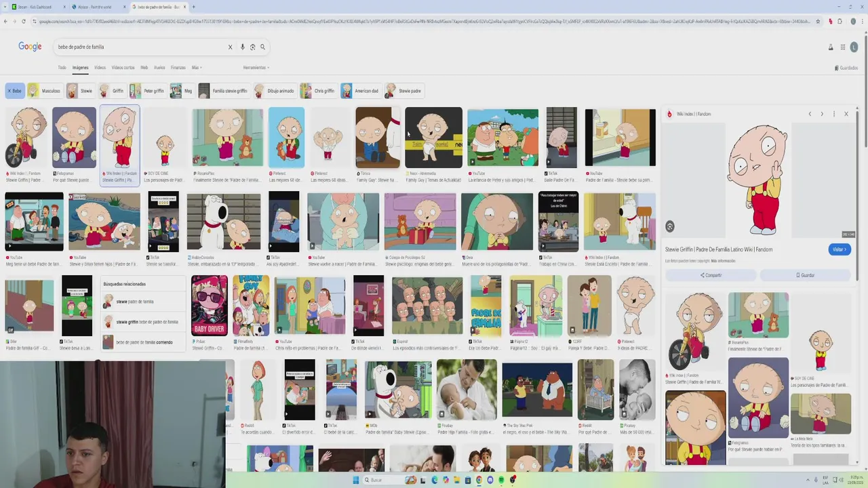Go back with Chrome's back arrow

(x=5, y=21)
